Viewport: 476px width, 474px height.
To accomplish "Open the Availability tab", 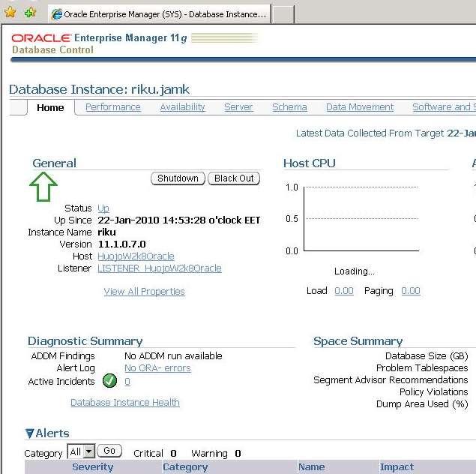I will tap(182, 107).
